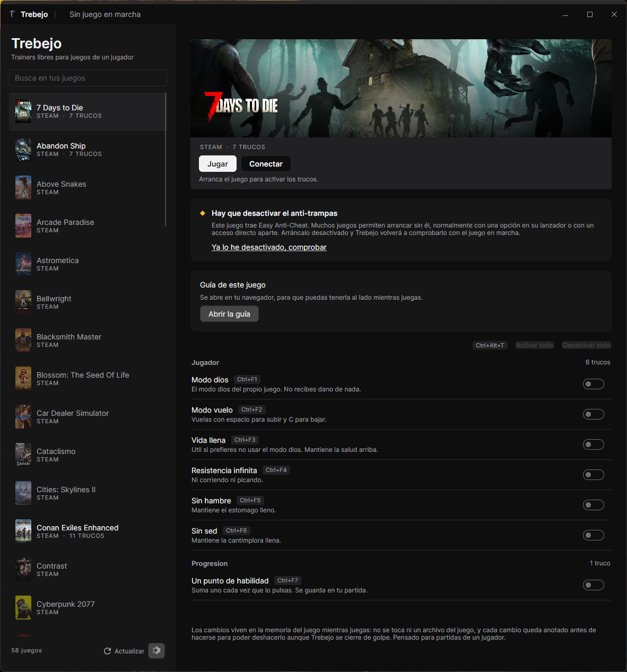Screen dimensions: 627x672
Task: Click the Ctrl+F1 hotkey badge
Action: click(x=247, y=380)
